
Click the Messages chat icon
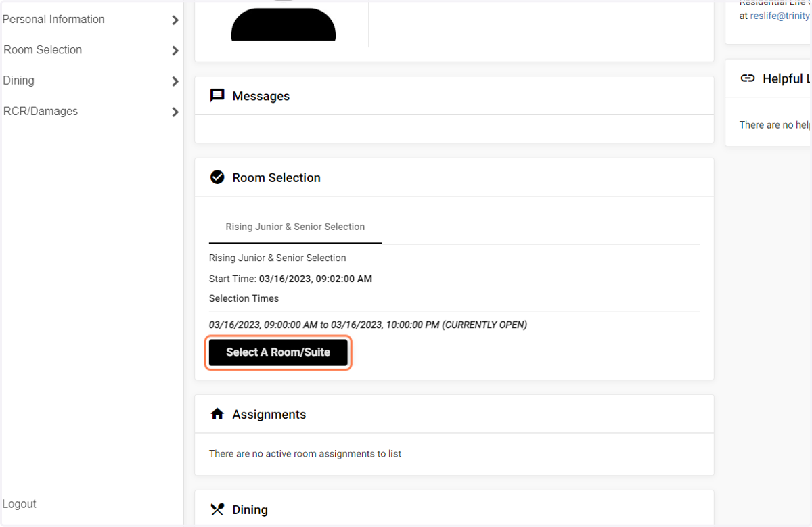point(217,95)
